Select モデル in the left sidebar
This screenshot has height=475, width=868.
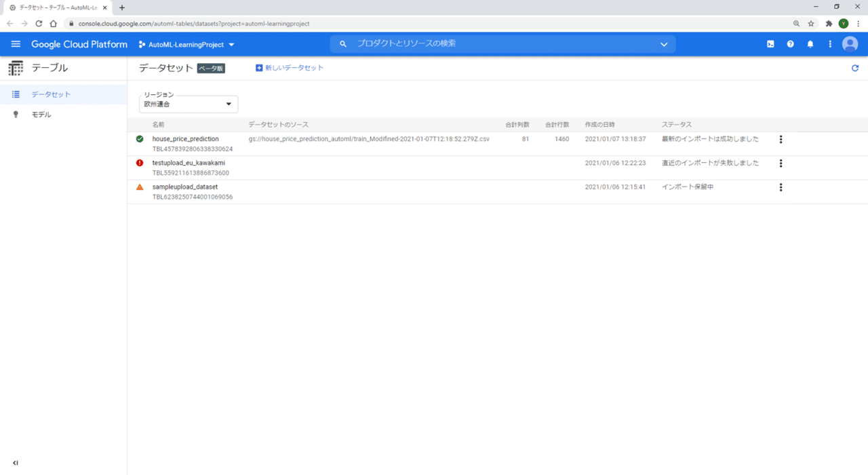(x=41, y=114)
